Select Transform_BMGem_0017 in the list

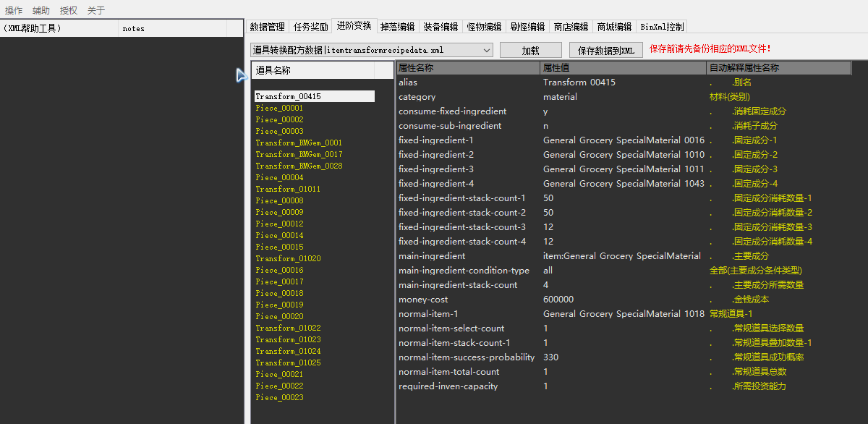[x=299, y=154]
